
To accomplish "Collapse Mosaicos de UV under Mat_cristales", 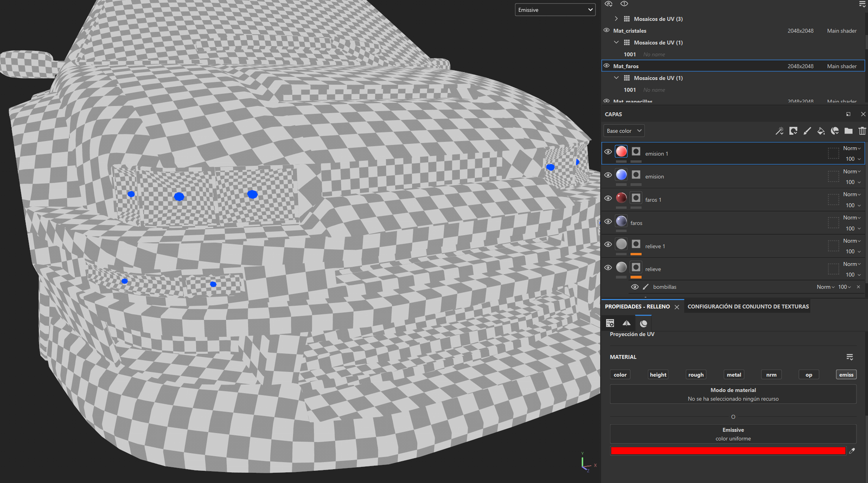I will click(616, 42).
